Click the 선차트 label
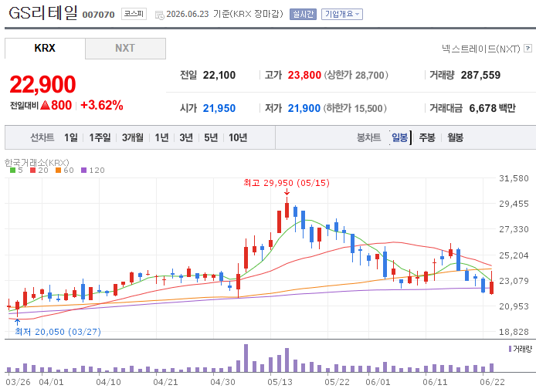This screenshot has height=392, width=536. click(42, 137)
